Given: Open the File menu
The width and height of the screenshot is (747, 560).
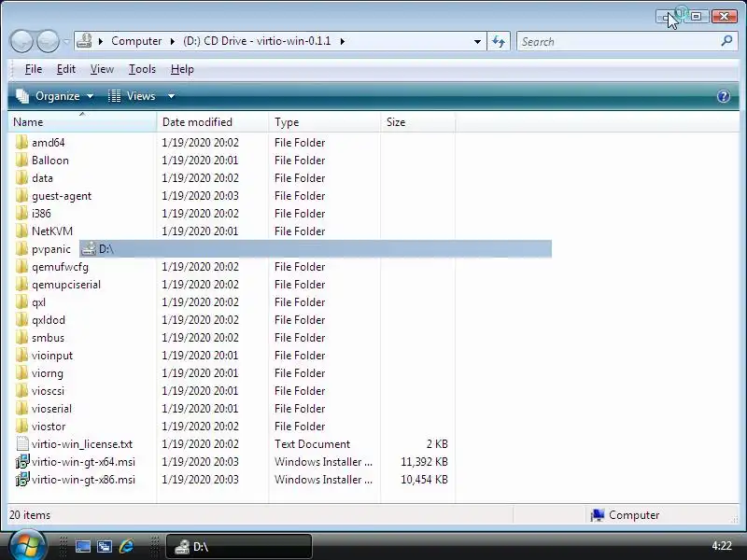Looking at the screenshot, I should (x=34, y=69).
